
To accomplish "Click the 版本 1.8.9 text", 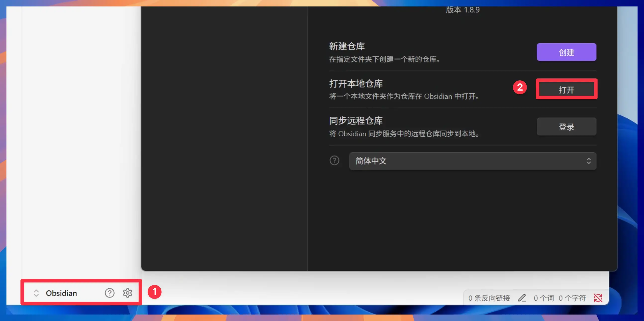I will (462, 10).
